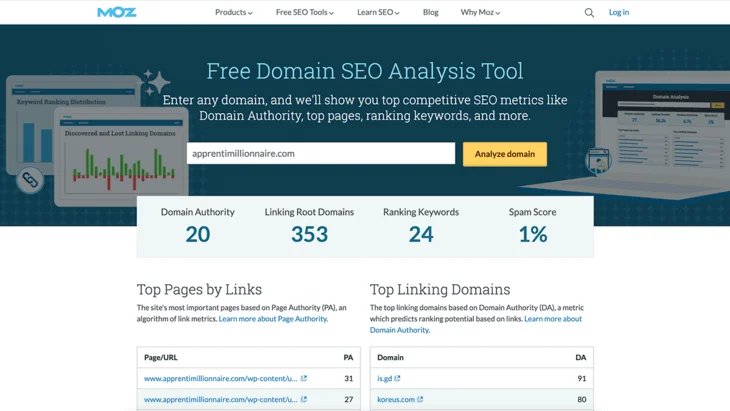Open the wp-content URL with PA 31
Viewport: 730px width, 411px height.
(220, 378)
